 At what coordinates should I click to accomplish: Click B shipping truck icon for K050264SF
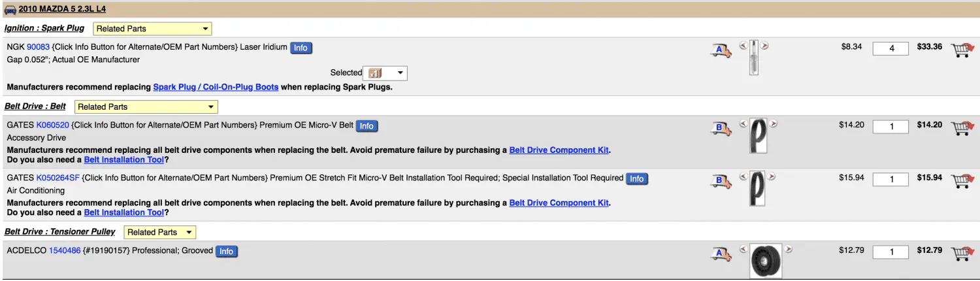click(x=721, y=181)
